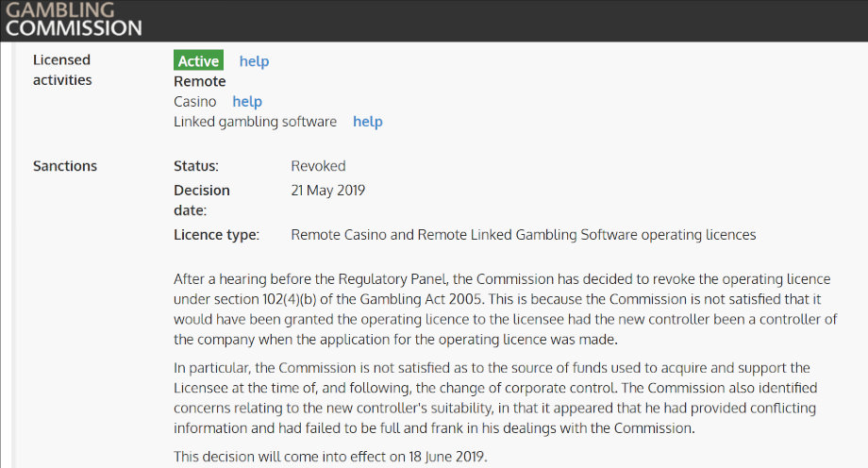Click the 21 May 2019 decision date
The image size is (868, 468).
(x=328, y=191)
